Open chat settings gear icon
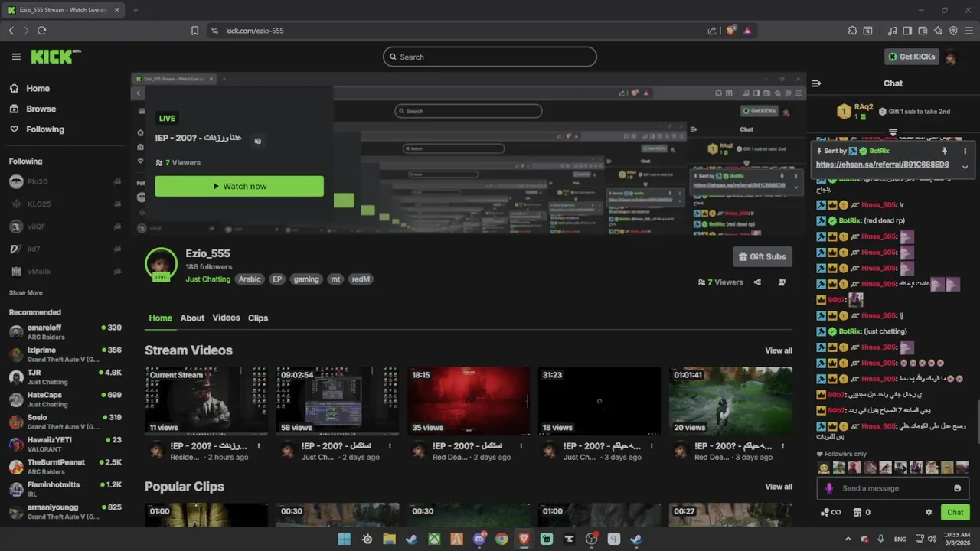The width and height of the screenshot is (980, 551). coord(929,513)
